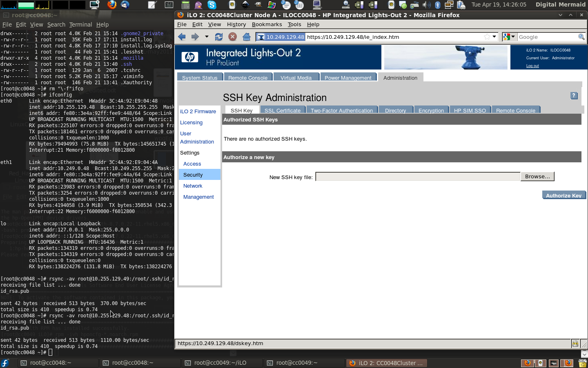Open the Access settings link
The width and height of the screenshot is (588, 368).
[192, 164]
